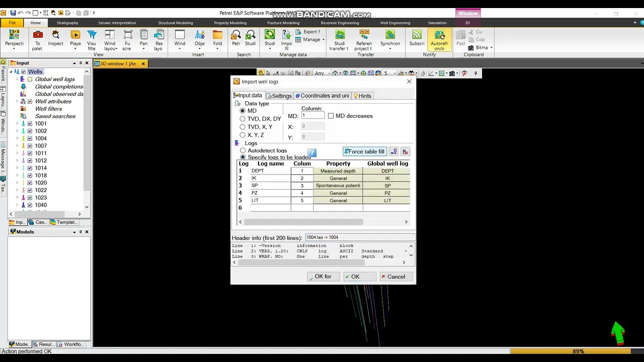Viewport: 644px width, 362px height.
Task: Cancel the Import well logs dialog
Action: 396,277
